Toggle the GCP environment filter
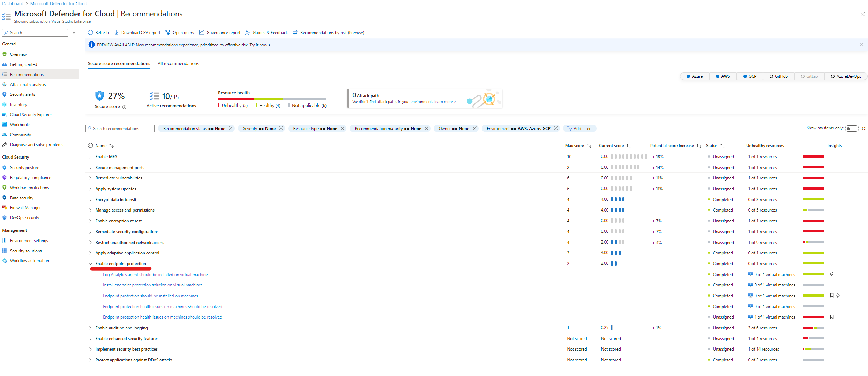Screen dimensions: 868x376 (750, 76)
